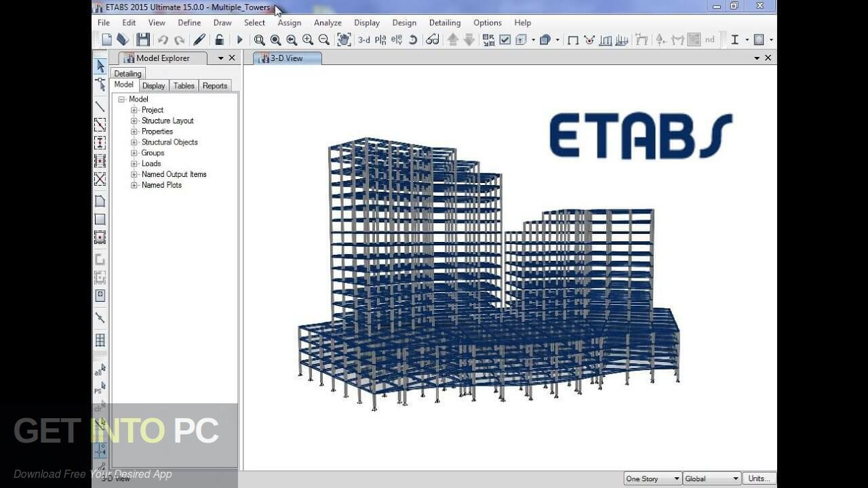Viewport: 868px width, 488px height.
Task: Set the Elevation view button
Action: [397, 40]
